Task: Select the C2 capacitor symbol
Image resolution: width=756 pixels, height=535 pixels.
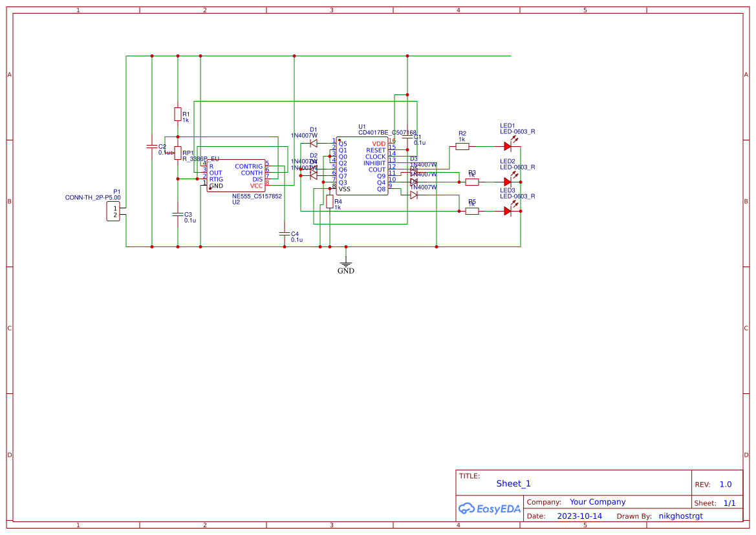Action: [152, 146]
